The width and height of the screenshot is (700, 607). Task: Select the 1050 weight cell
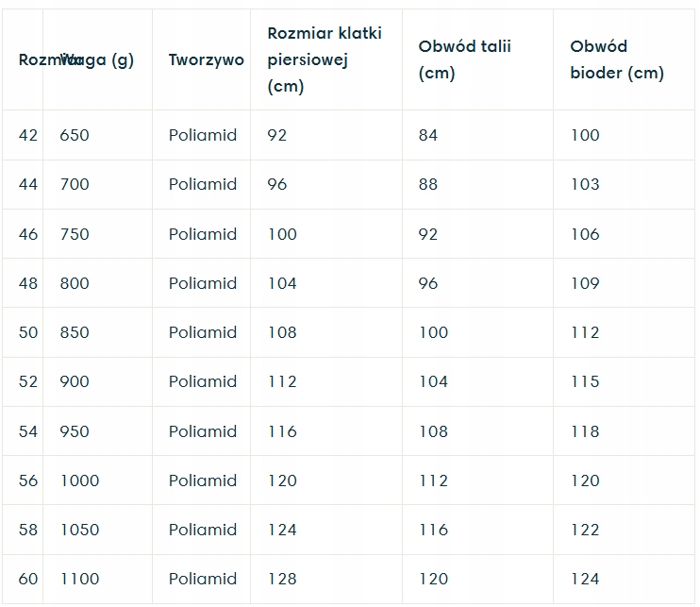(x=79, y=530)
